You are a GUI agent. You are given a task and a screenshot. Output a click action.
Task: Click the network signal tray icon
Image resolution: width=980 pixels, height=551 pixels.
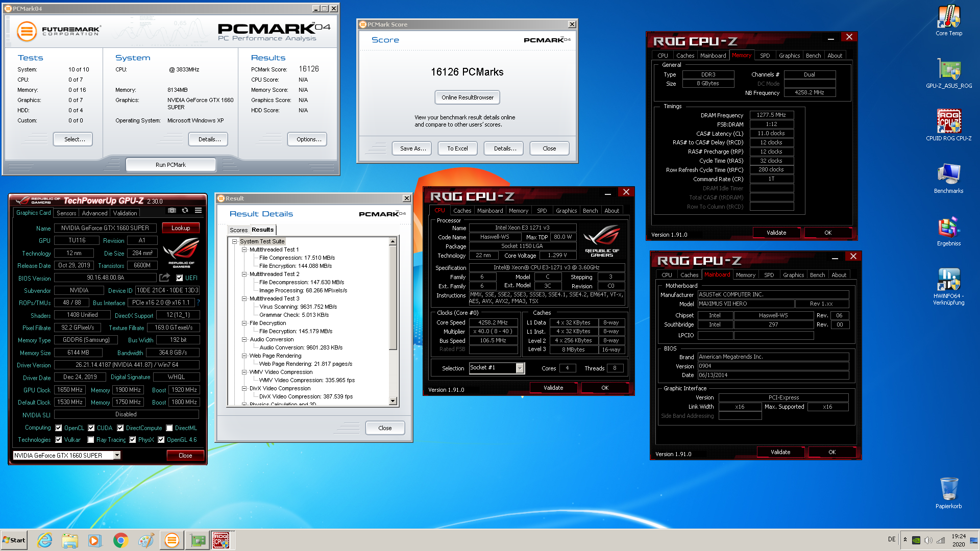(941, 540)
